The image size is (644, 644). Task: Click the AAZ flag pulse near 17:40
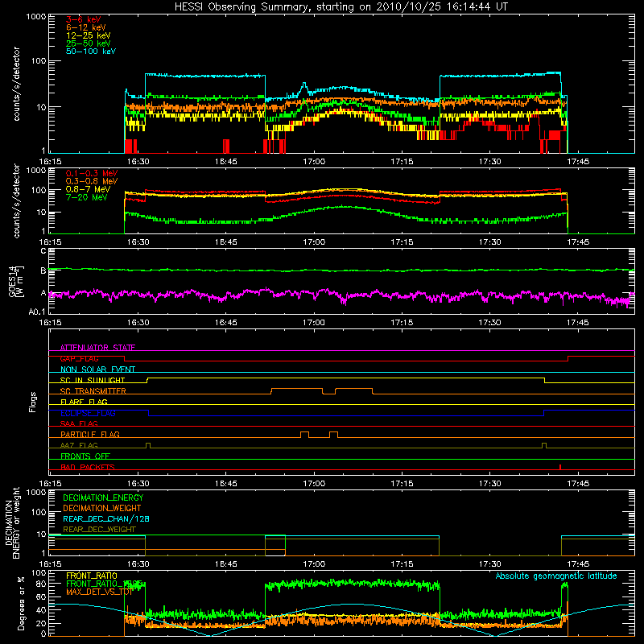[544, 445]
